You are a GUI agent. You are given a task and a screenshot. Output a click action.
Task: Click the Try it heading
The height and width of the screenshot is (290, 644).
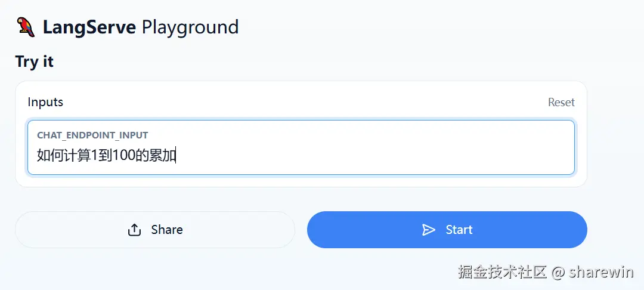click(35, 61)
